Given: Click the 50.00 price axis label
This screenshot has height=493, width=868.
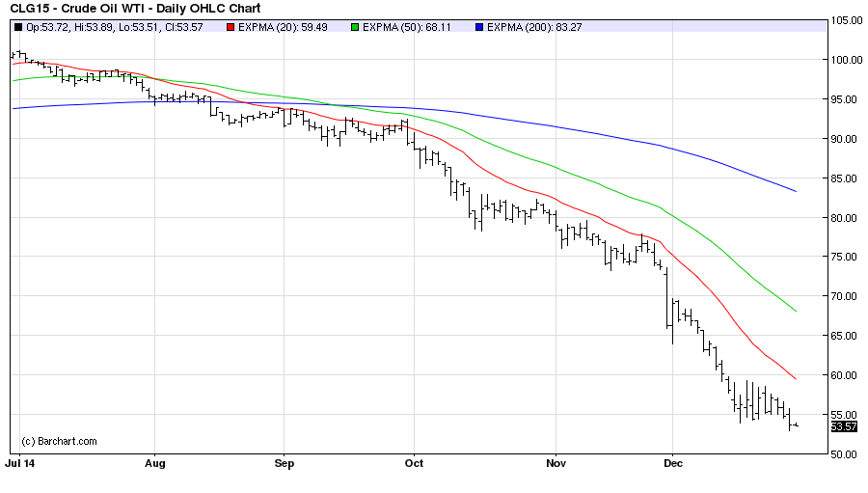Looking at the screenshot, I should coord(845,453).
